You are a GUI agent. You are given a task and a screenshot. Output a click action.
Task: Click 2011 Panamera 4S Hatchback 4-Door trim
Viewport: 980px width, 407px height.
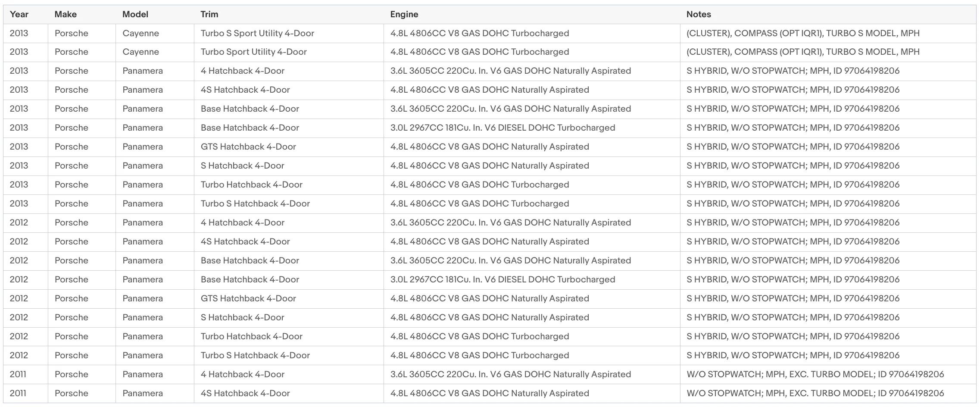click(245, 393)
